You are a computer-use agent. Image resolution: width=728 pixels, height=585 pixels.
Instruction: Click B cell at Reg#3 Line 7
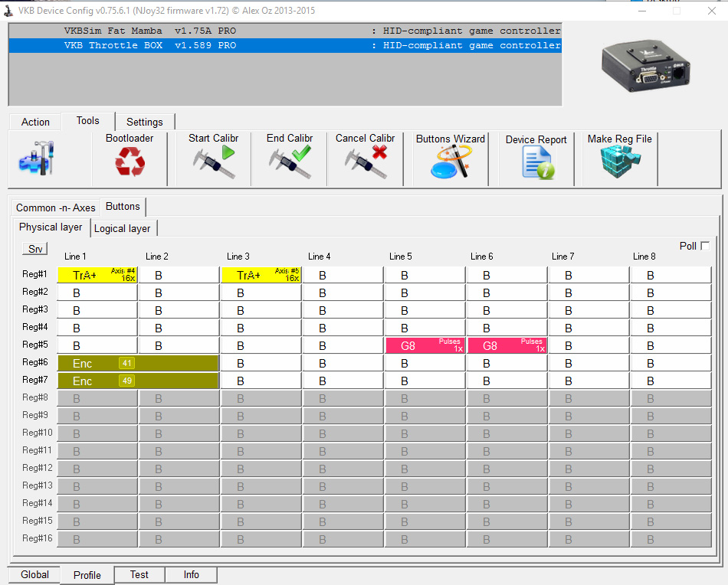(x=589, y=310)
